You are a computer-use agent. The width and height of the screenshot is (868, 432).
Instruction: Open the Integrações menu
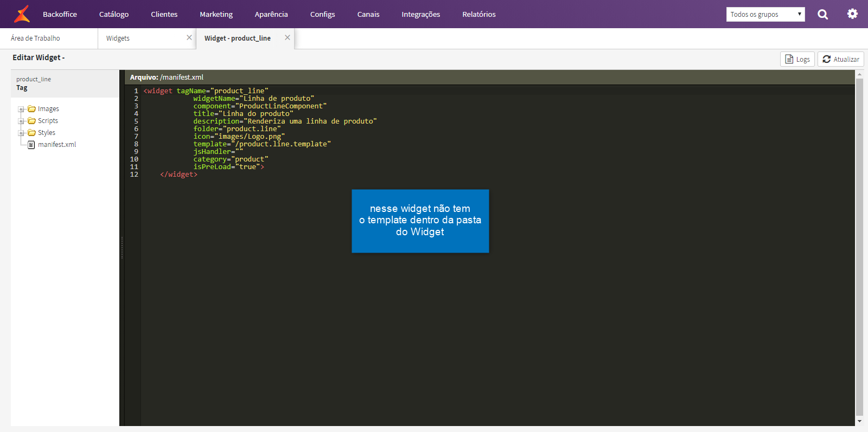[421, 15]
